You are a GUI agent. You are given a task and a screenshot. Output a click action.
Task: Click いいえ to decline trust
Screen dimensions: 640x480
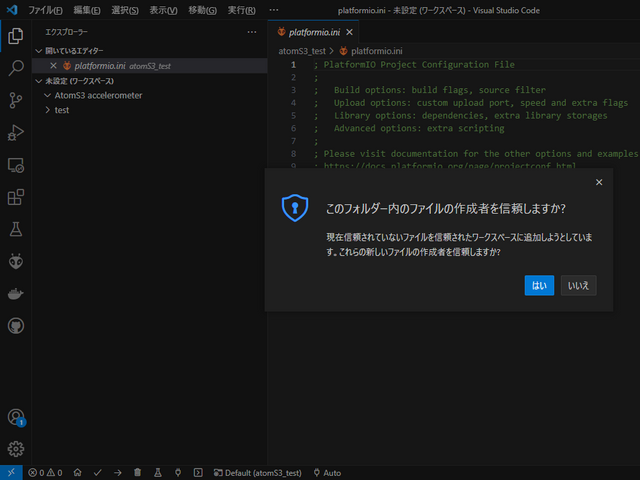click(x=578, y=285)
